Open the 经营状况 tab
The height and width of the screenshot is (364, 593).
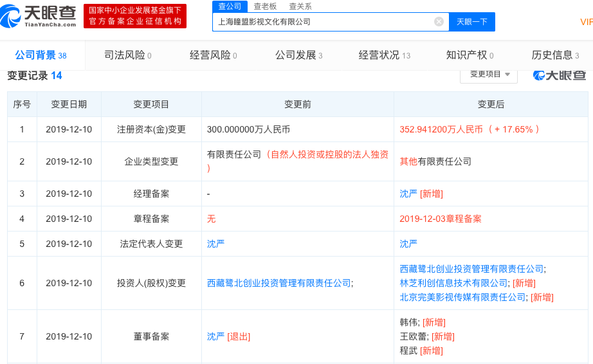tap(384, 55)
